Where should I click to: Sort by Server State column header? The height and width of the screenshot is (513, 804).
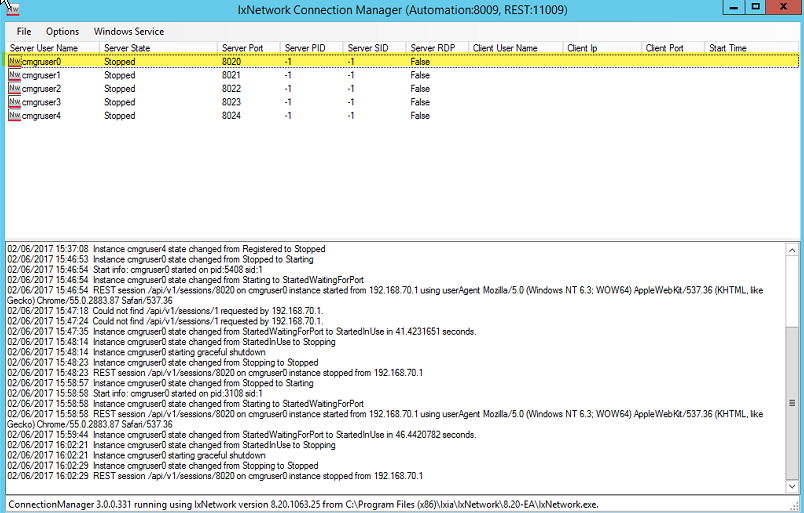coord(127,48)
